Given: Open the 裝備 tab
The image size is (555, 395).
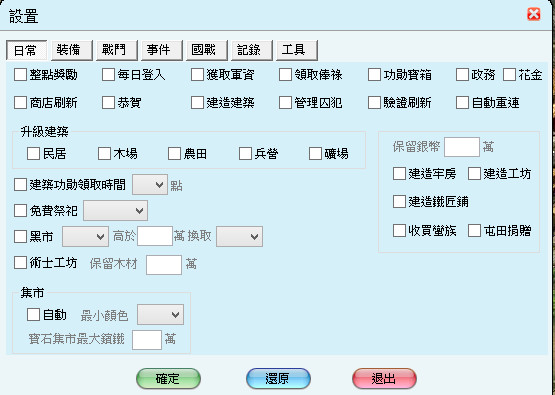Looking at the screenshot, I should tap(71, 50).
